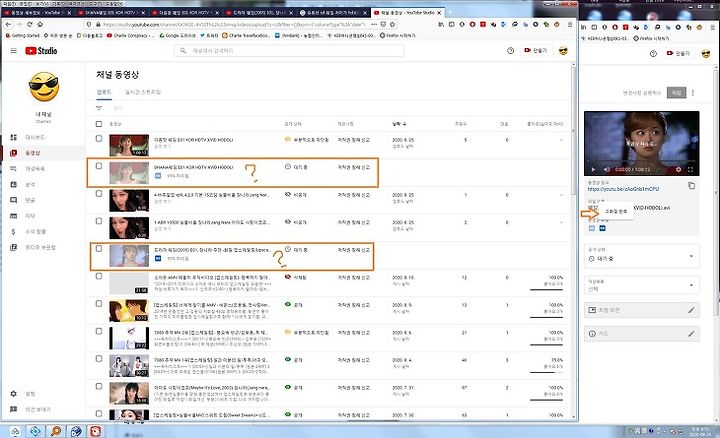Image resolution: width=720 pixels, height=438 pixels.
Task: Click the gray Save button in right panel
Action: (676, 93)
